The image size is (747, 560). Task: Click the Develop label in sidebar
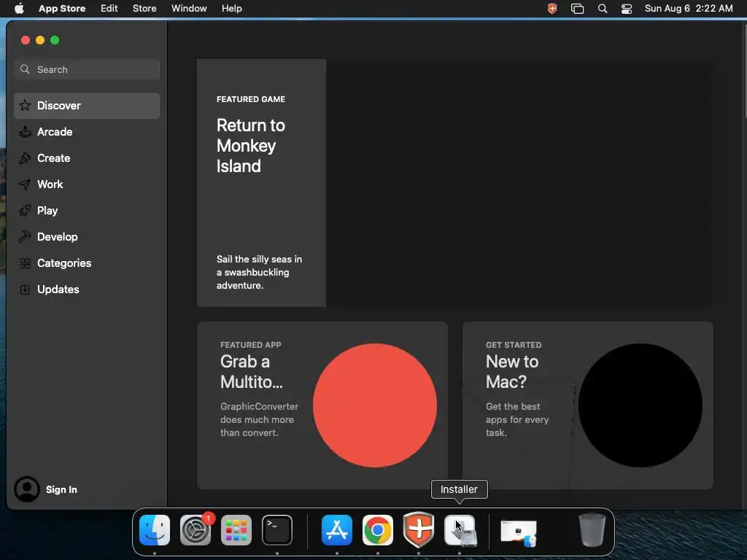click(57, 237)
